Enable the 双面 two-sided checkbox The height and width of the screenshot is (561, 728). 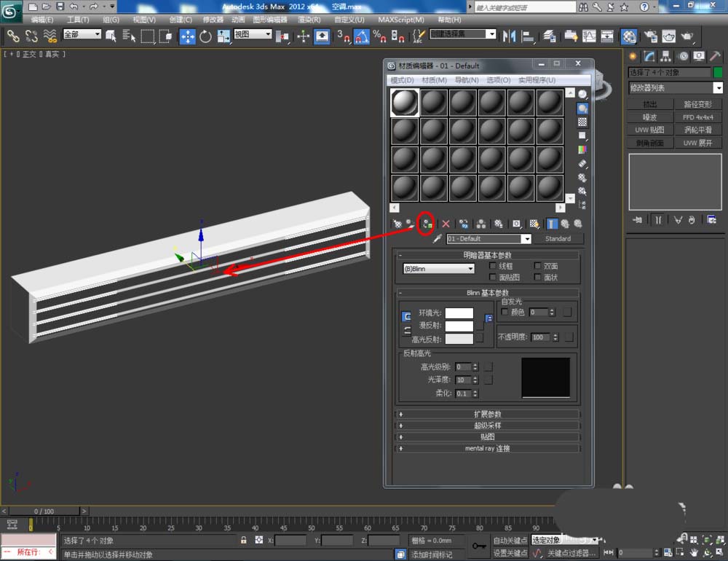coord(537,266)
